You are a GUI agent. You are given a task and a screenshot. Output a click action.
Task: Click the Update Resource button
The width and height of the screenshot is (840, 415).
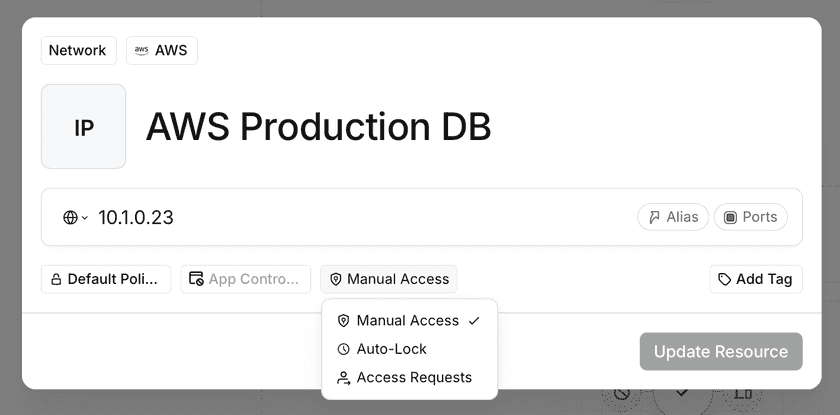click(721, 352)
